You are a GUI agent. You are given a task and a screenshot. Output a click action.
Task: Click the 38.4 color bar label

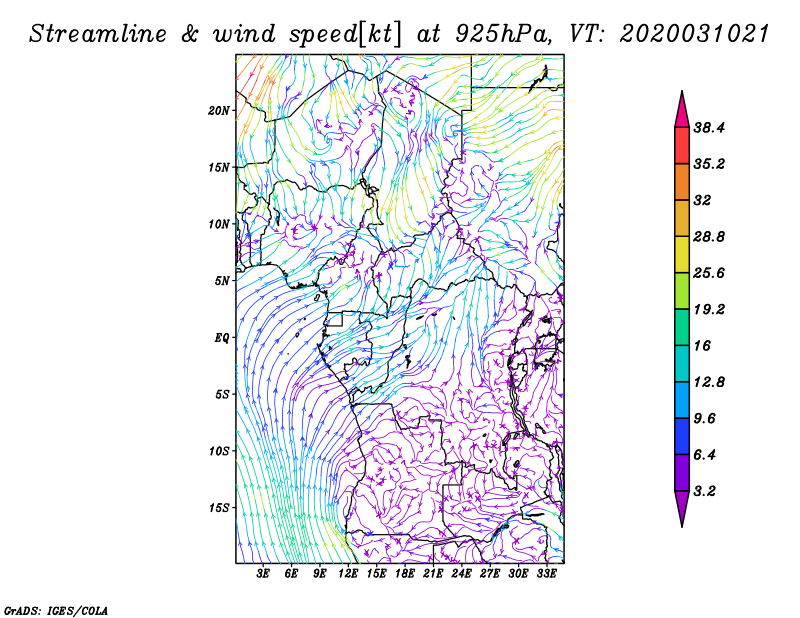point(709,127)
